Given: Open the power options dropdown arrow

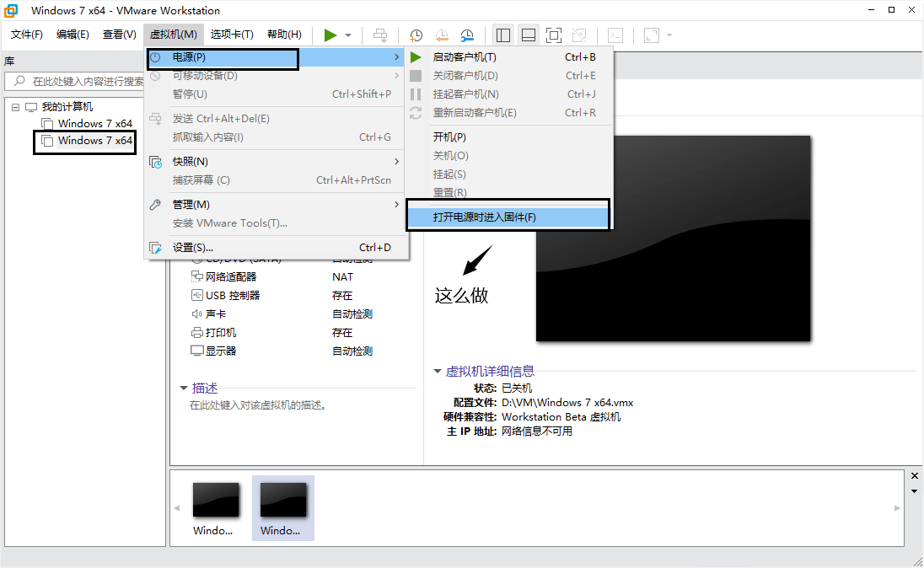Looking at the screenshot, I should pos(348,35).
